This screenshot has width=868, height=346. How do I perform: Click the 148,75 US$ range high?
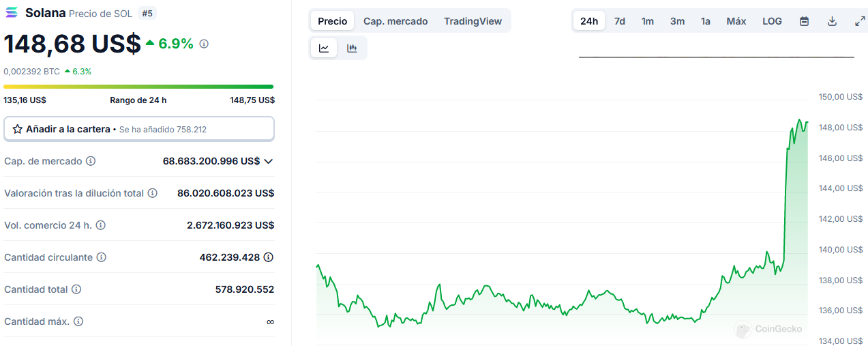(252, 100)
